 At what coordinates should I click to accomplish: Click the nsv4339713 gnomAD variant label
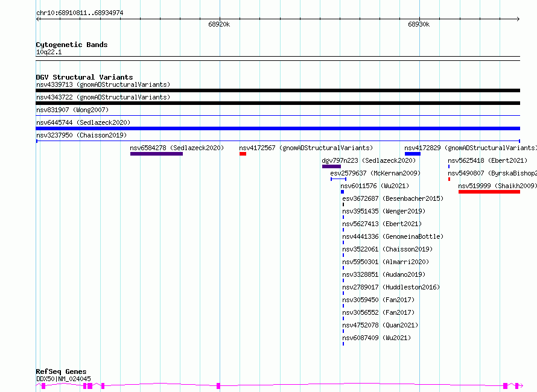[103, 84]
